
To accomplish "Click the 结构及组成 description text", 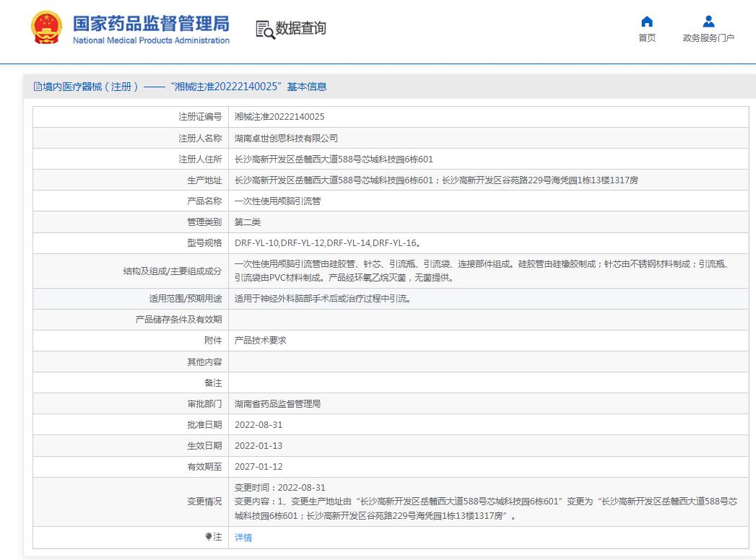I will click(482, 271).
